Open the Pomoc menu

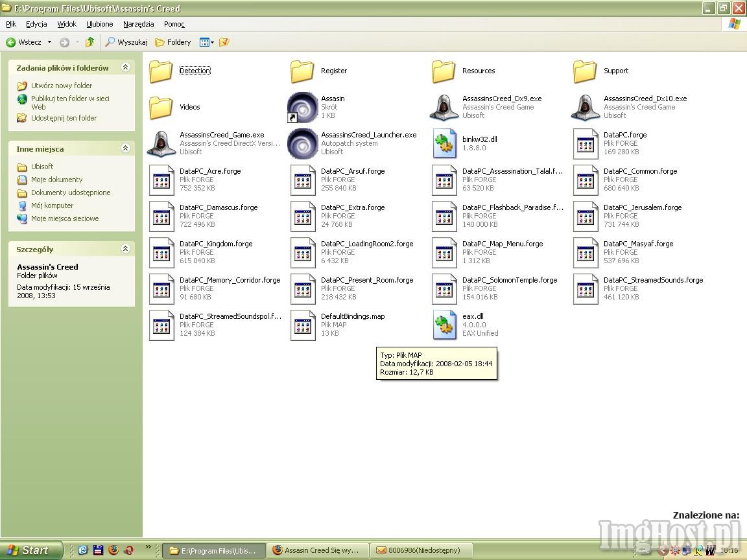(x=174, y=24)
